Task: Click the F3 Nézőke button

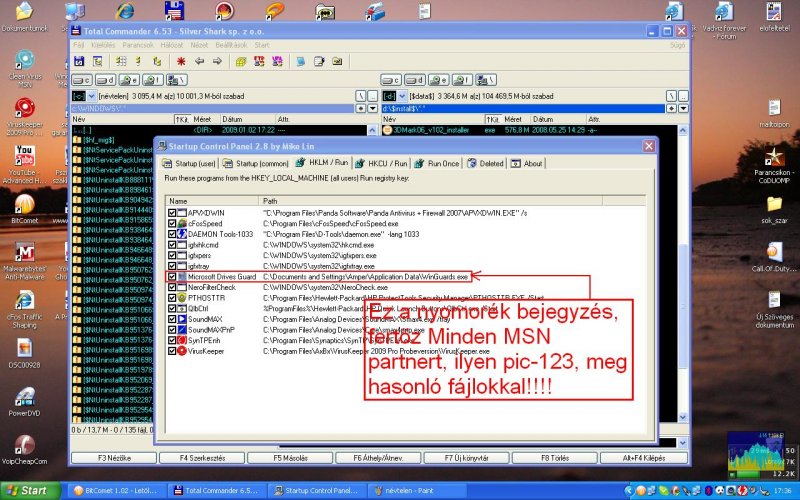Action: coord(114,458)
